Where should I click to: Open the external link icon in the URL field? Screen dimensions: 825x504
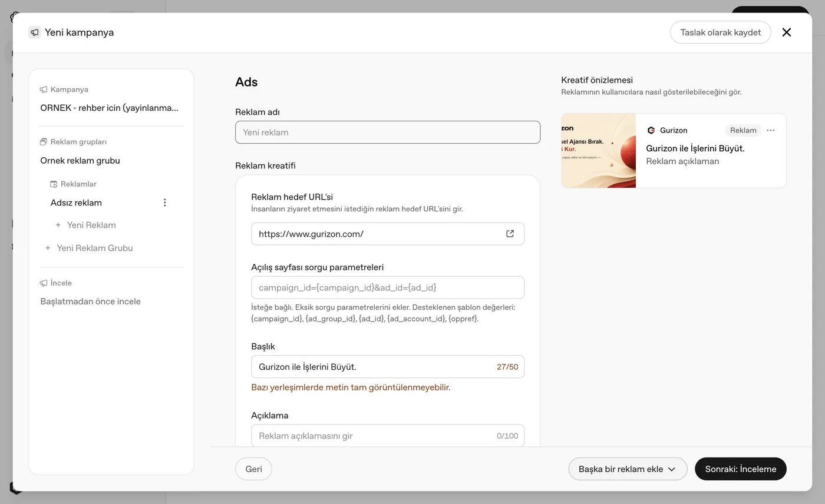point(510,234)
